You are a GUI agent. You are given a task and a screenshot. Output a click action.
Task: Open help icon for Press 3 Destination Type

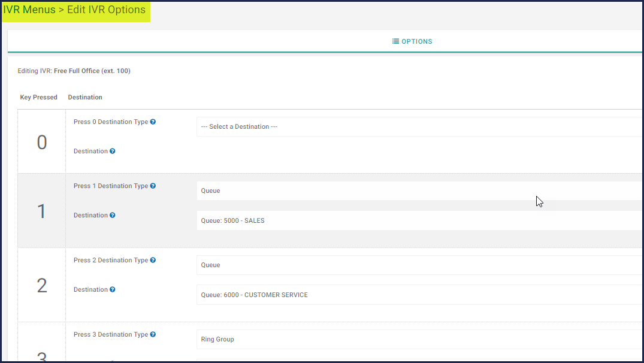(x=153, y=335)
